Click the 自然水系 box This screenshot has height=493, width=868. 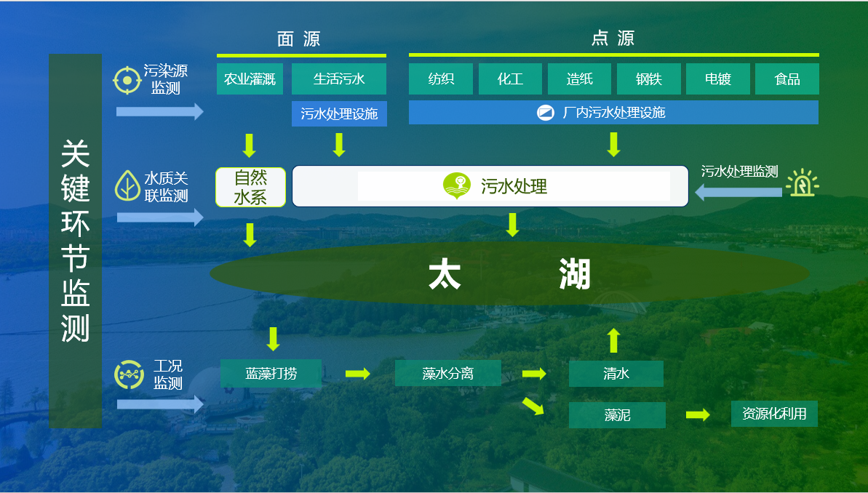pos(251,187)
